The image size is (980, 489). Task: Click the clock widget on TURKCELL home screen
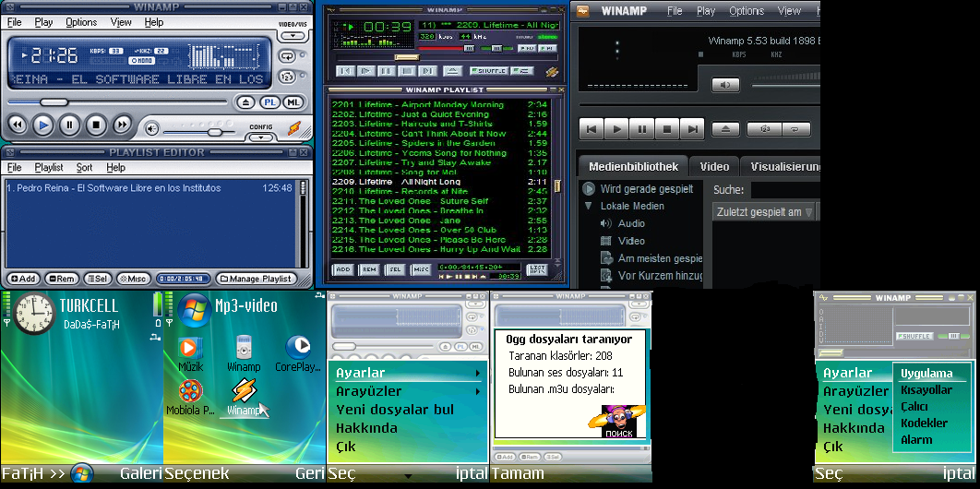pos(34,314)
